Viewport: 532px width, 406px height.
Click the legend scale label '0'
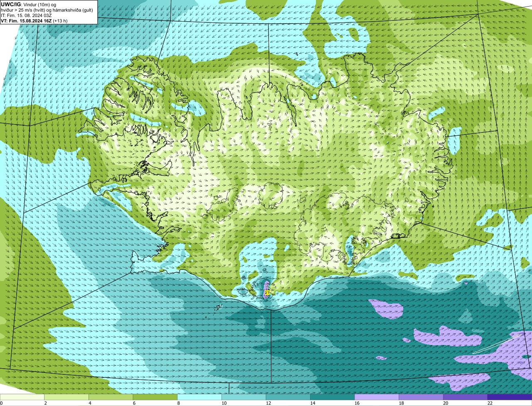(1, 403)
